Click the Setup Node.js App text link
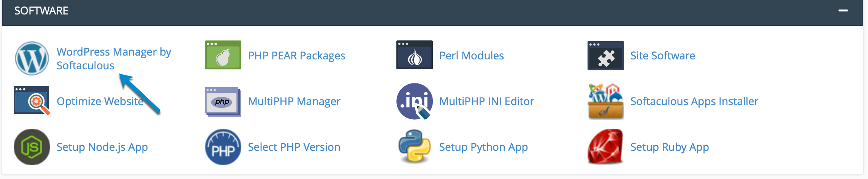 coord(102,147)
